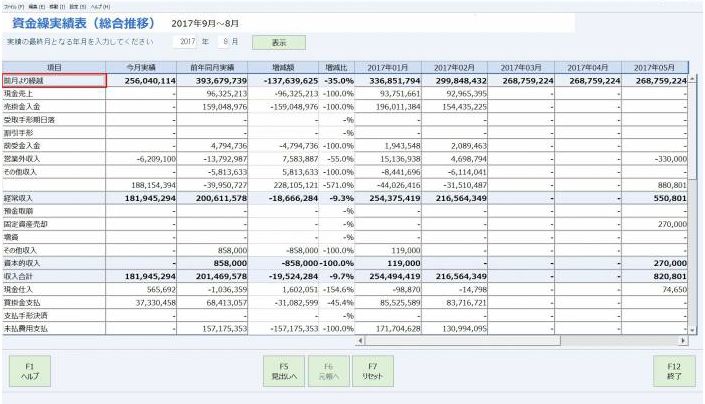Click the vertical scrollbar down arrow
The height and width of the screenshot is (404, 705).
[694, 329]
